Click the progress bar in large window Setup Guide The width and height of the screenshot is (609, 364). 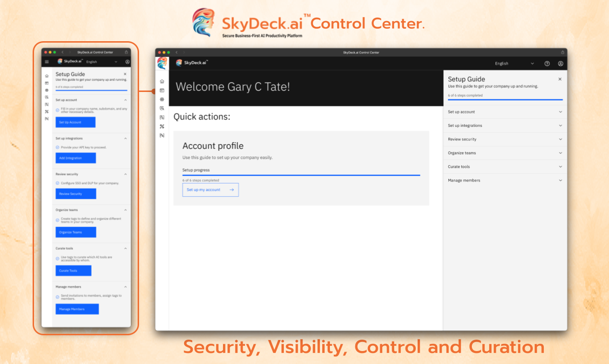[x=505, y=100]
